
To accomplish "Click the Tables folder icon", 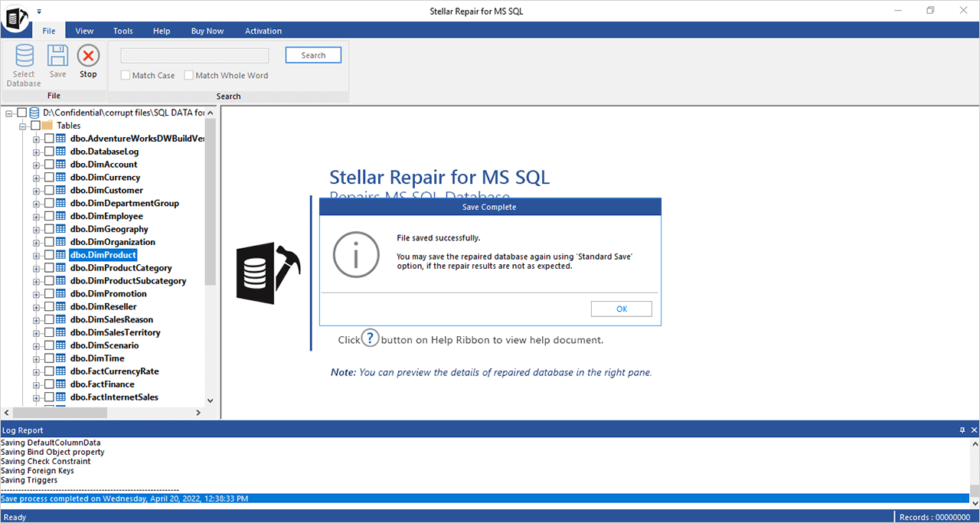I will [x=47, y=126].
